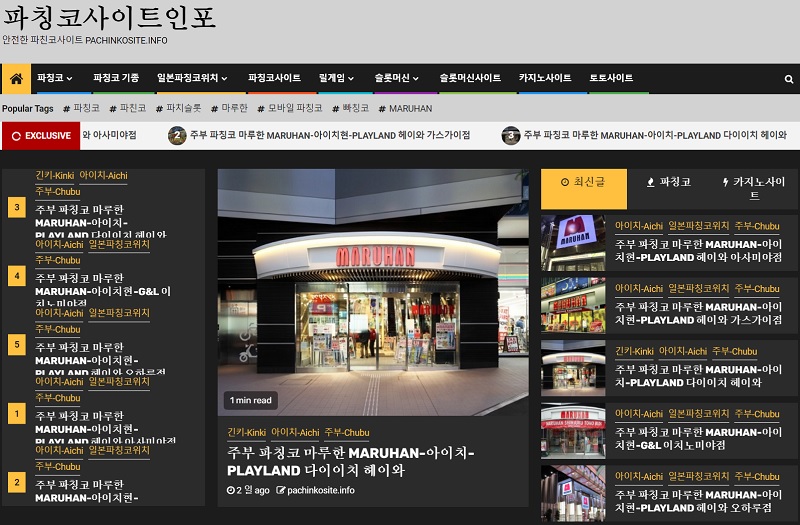Open left list item number 1 title

(x=106, y=428)
